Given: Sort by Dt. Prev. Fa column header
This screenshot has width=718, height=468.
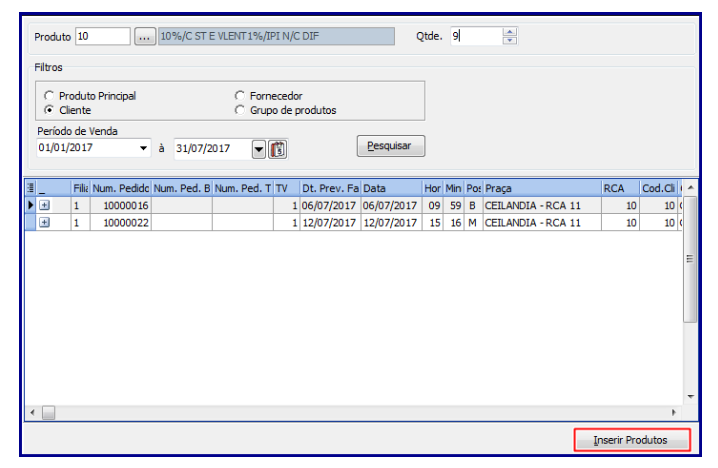Looking at the screenshot, I should (330, 188).
